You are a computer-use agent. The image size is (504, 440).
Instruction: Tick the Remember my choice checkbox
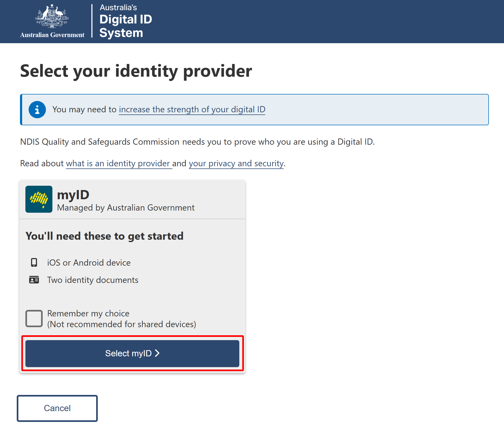[x=34, y=319]
